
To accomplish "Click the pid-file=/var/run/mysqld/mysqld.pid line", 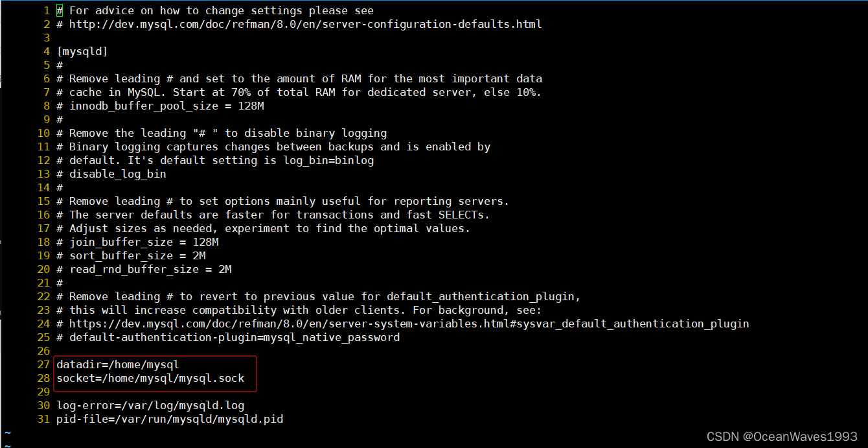I will click(170, 419).
